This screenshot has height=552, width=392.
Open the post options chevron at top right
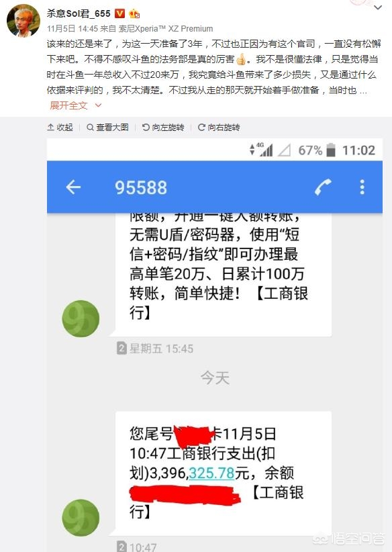tap(378, 7)
